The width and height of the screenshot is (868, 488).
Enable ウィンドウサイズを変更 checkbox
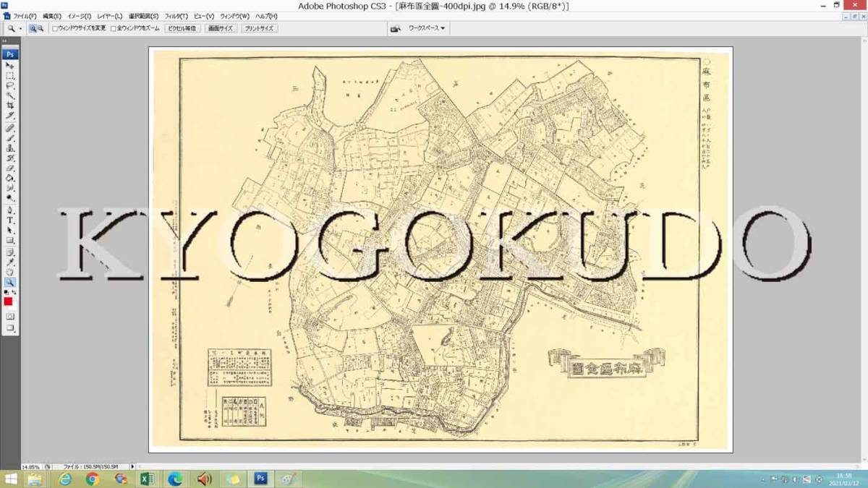pyautogui.click(x=55, y=29)
